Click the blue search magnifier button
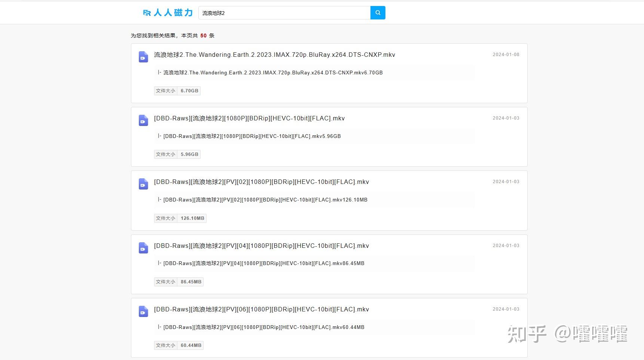The width and height of the screenshot is (644, 360). (x=378, y=13)
